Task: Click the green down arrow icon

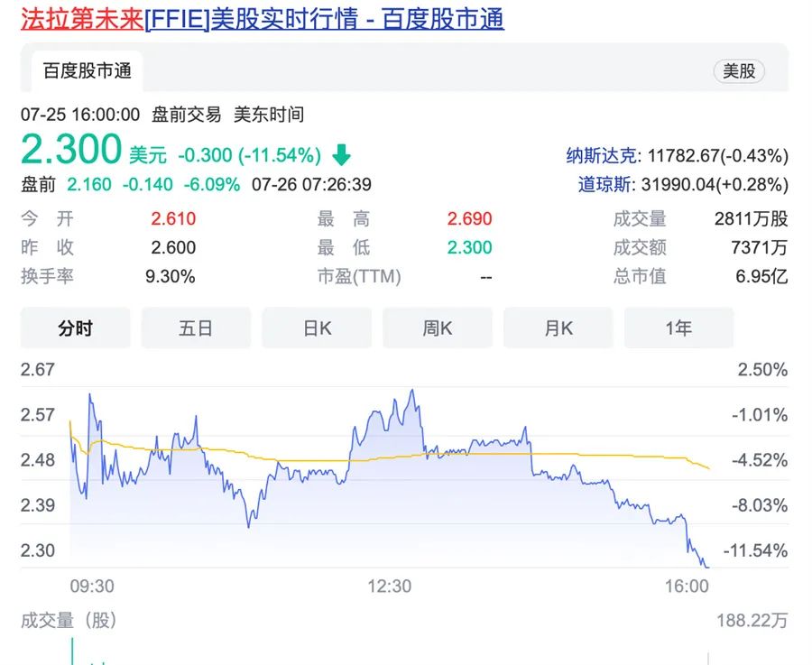Action: pos(341,155)
